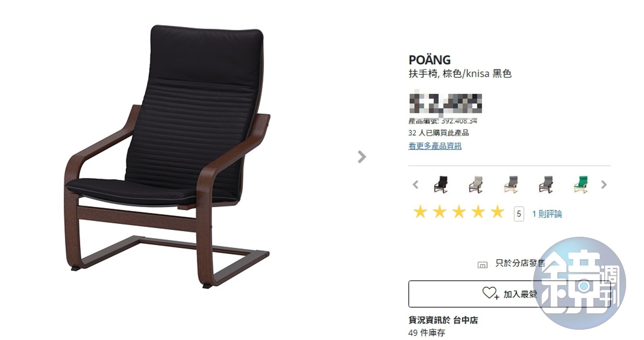Select the black cushion chair variant thumbnail
644x340 pixels.
441,185
